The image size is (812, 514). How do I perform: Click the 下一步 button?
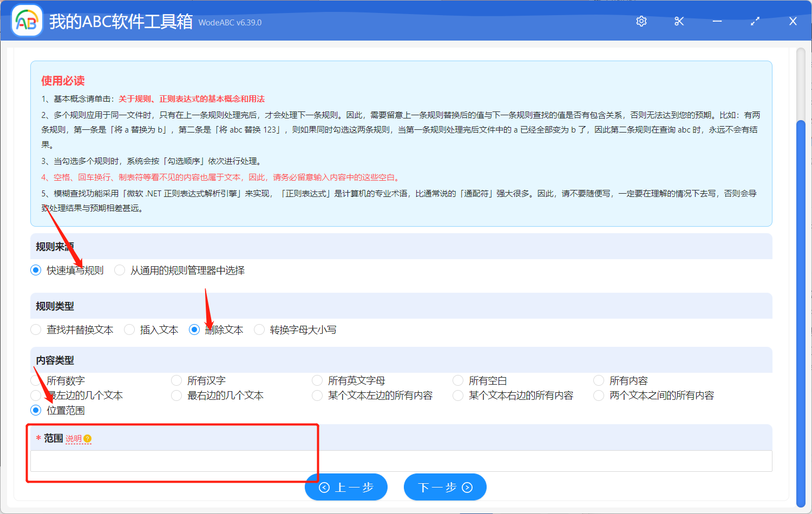coord(445,487)
